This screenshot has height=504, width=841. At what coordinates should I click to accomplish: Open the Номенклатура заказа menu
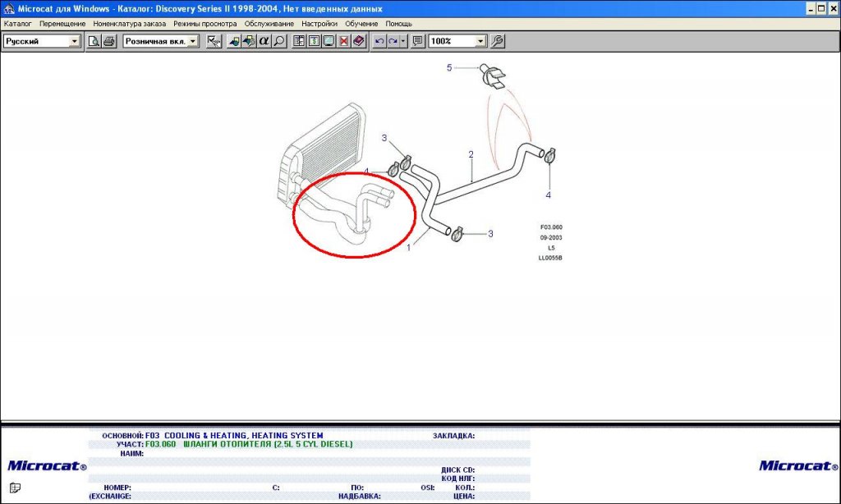129,24
